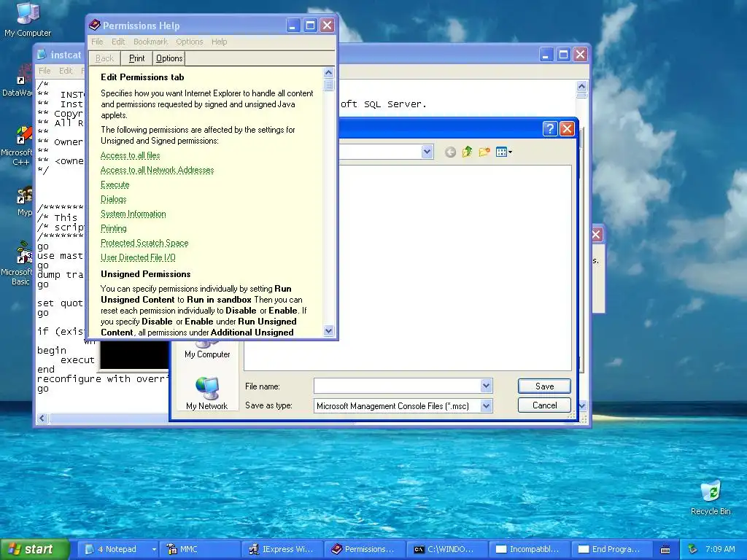Switch to Permissions Help taskbar button
This screenshot has height=560, width=747.
(365, 549)
